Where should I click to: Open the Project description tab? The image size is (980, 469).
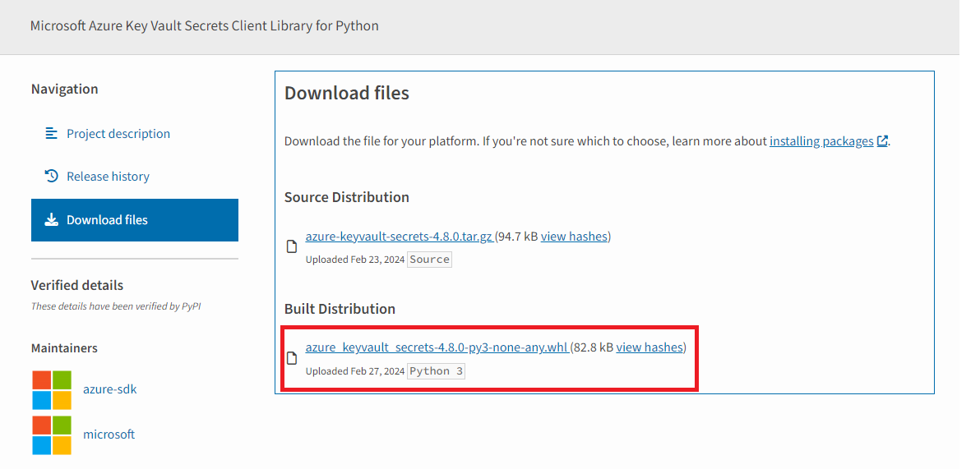pyautogui.click(x=118, y=134)
